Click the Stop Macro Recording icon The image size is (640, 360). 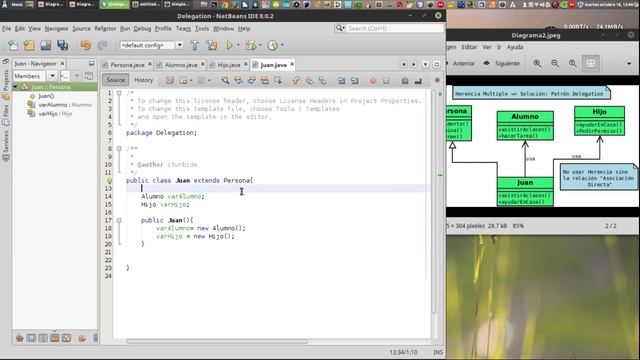(x=386, y=80)
